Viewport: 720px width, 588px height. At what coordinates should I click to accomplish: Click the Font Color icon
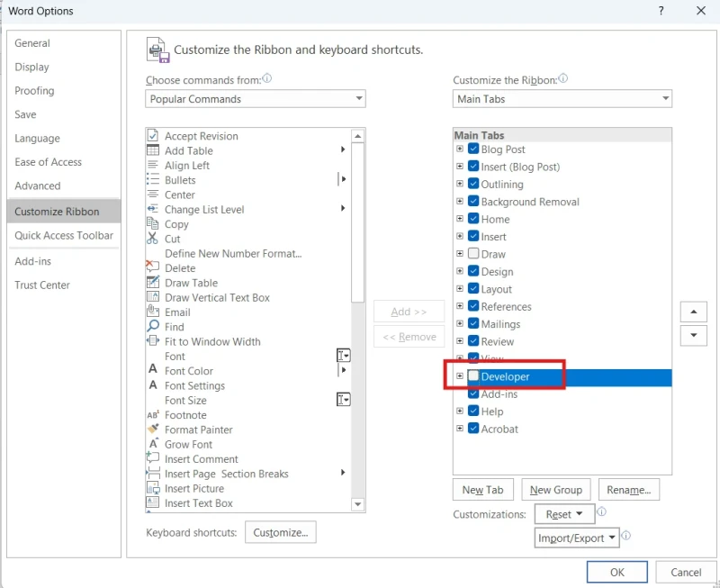click(x=153, y=369)
